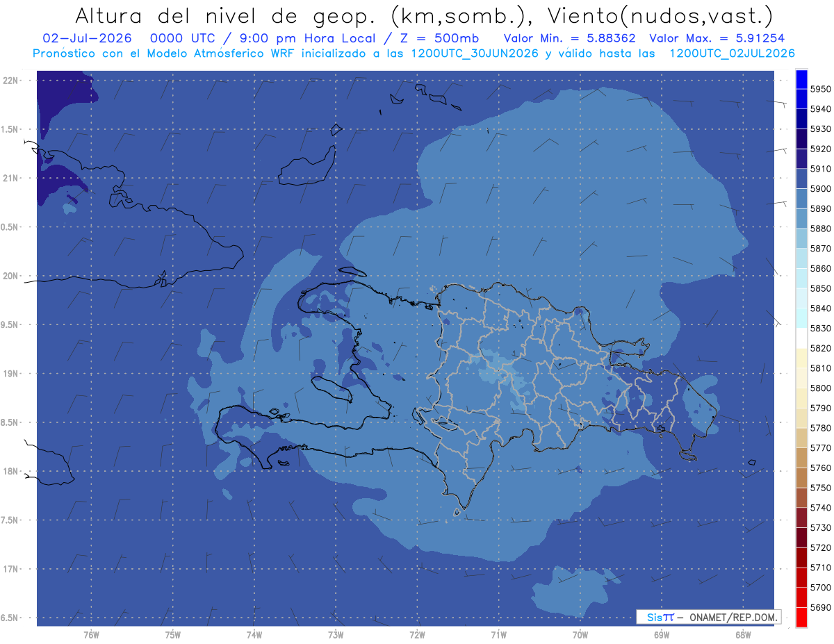Click the '5700' color bar value

820,588
